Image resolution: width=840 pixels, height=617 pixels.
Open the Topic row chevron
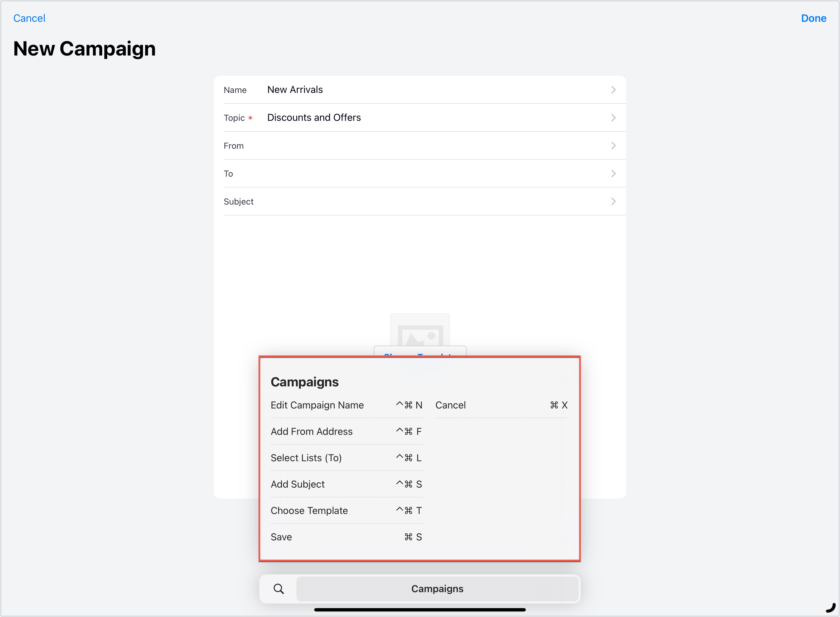pyautogui.click(x=613, y=118)
